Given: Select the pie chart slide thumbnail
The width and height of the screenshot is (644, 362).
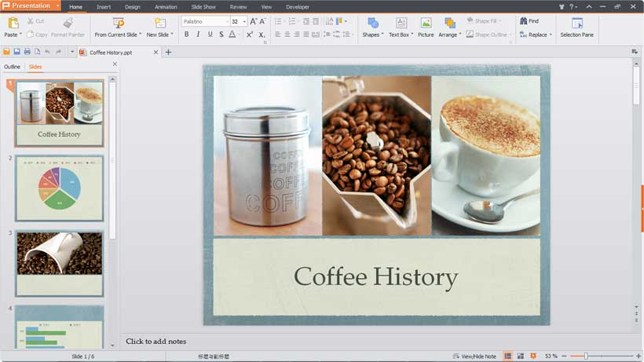Looking at the screenshot, I should tap(60, 188).
